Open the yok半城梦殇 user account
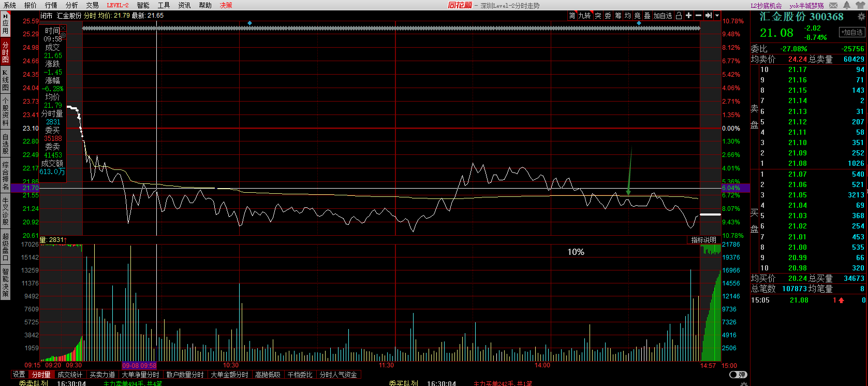 pos(806,6)
